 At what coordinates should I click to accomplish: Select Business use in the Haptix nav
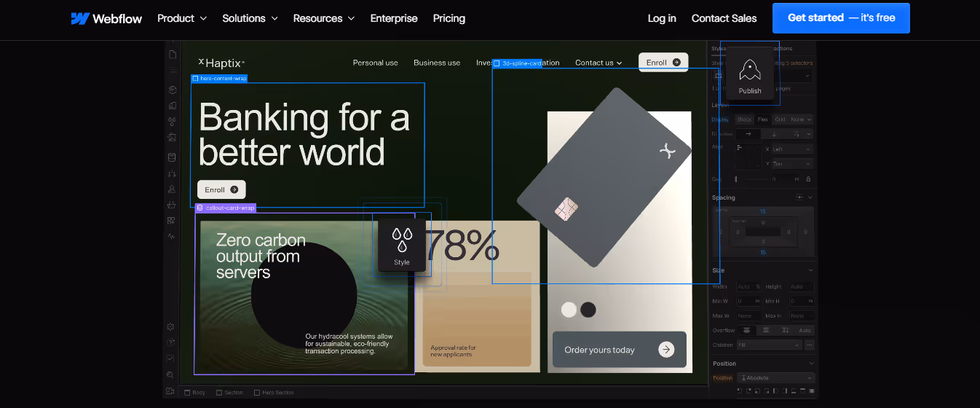(437, 63)
